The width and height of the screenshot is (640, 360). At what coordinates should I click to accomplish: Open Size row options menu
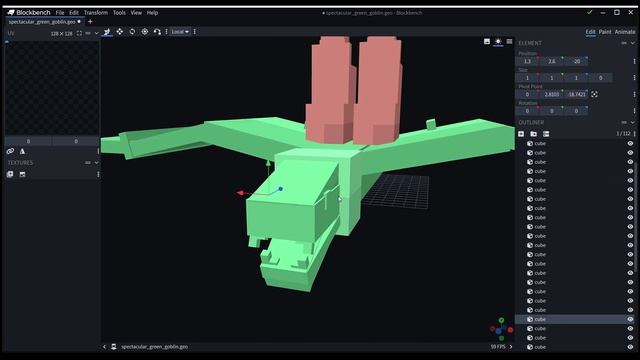634,78
